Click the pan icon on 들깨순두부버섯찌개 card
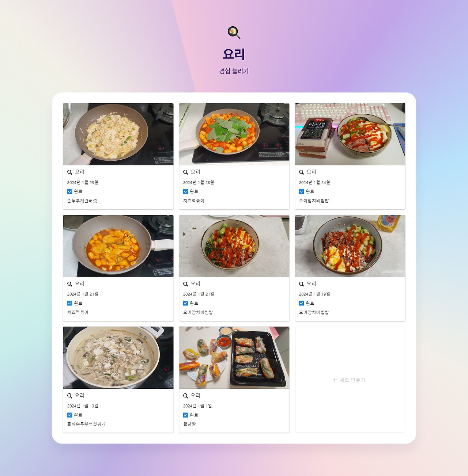 pos(70,396)
